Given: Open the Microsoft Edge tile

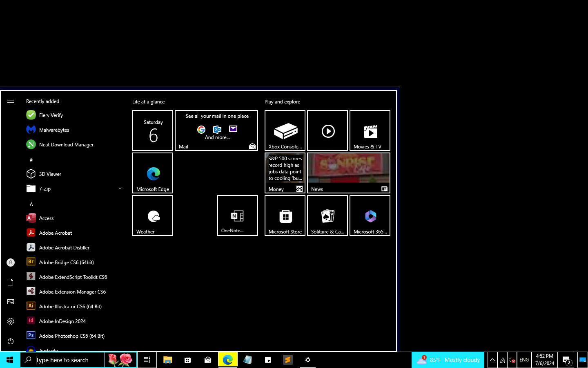Looking at the screenshot, I should (x=153, y=173).
